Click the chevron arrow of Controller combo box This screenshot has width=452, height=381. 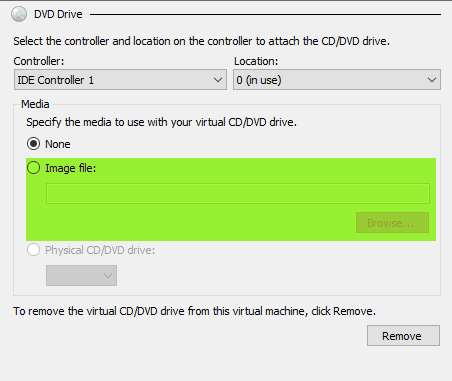pos(218,80)
